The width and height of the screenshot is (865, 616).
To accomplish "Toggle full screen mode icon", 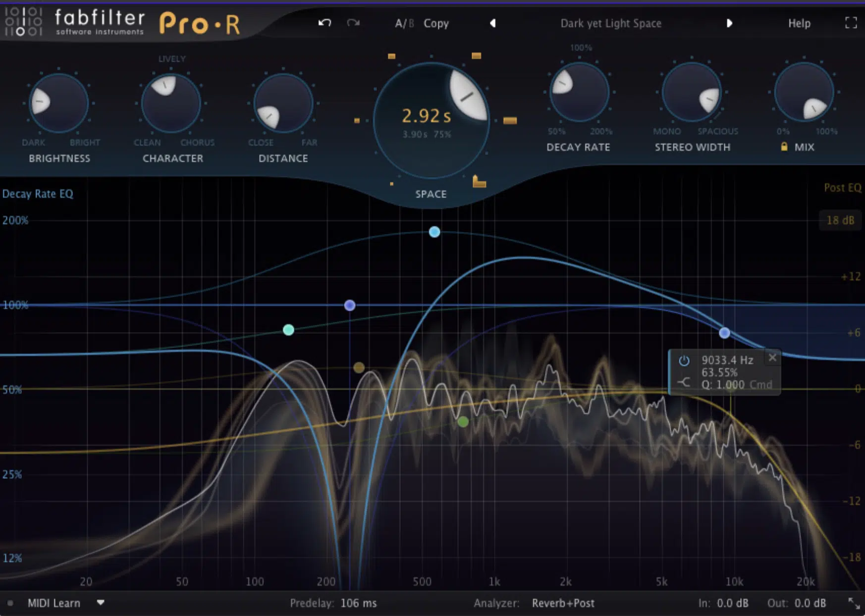I will tap(851, 23).
